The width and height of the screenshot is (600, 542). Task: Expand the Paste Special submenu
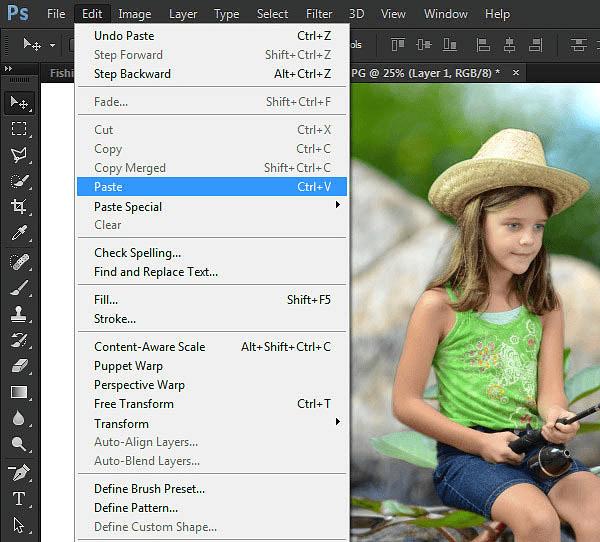338,205
